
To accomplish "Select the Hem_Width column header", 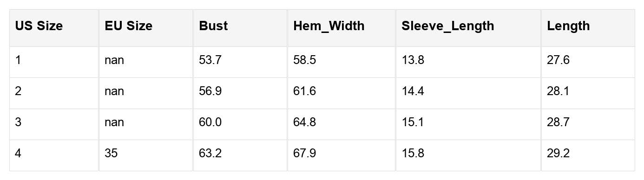I will (x=341, y=28).
